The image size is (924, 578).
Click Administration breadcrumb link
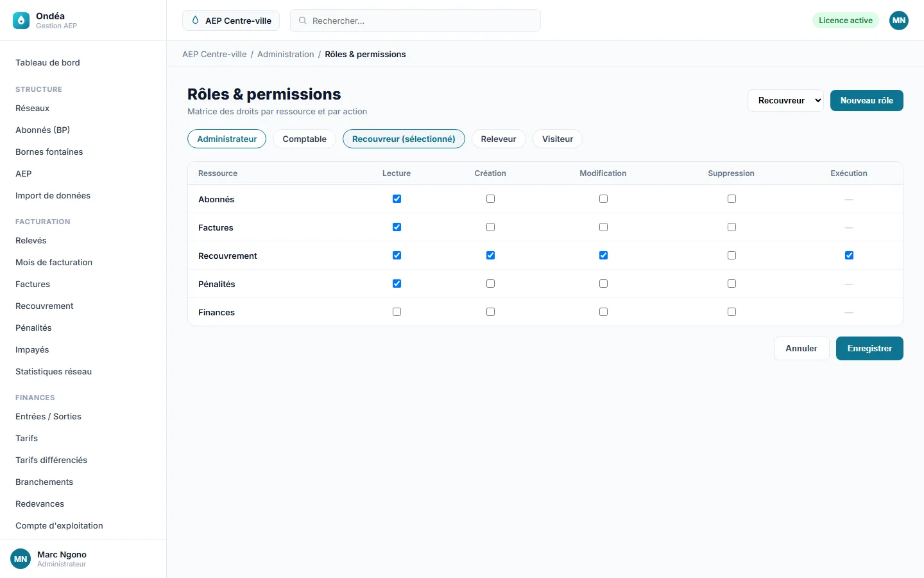[286, 54]
